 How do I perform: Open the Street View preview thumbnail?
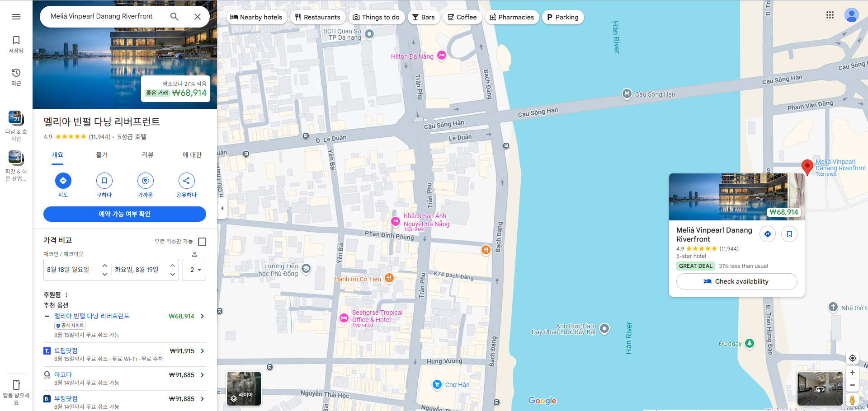coord(820,388)
